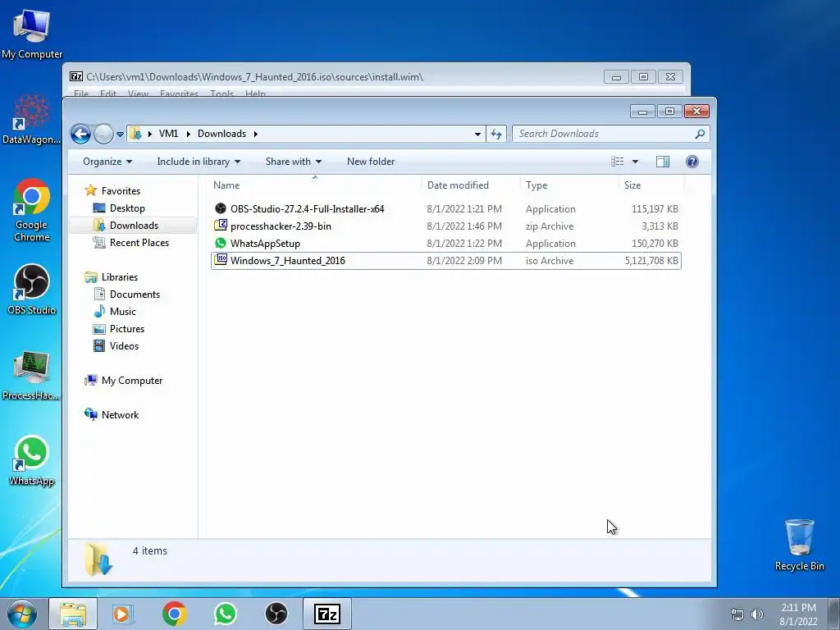Open Explorer help icon
This screenshot has width=840, height=630.
tap(692, 162)
